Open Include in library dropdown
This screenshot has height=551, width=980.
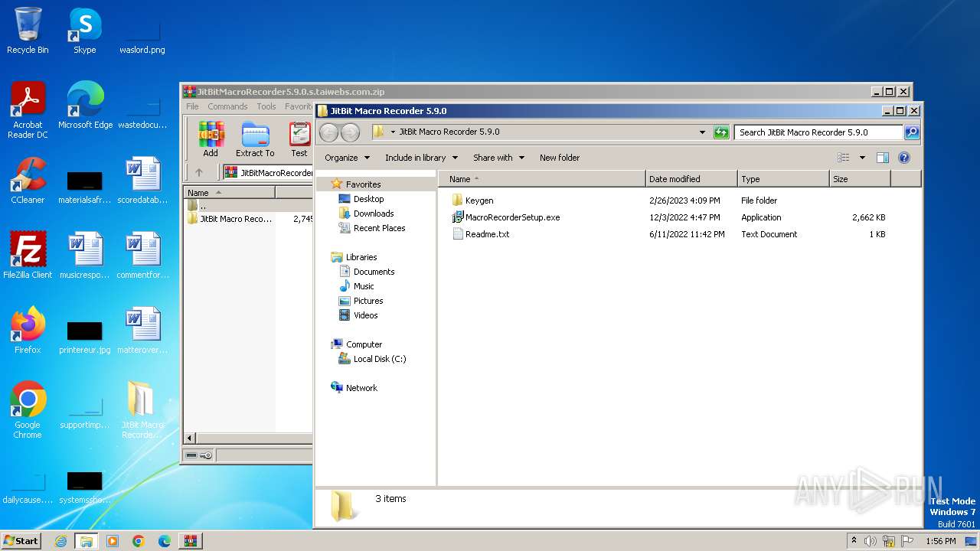pos(421,158)
